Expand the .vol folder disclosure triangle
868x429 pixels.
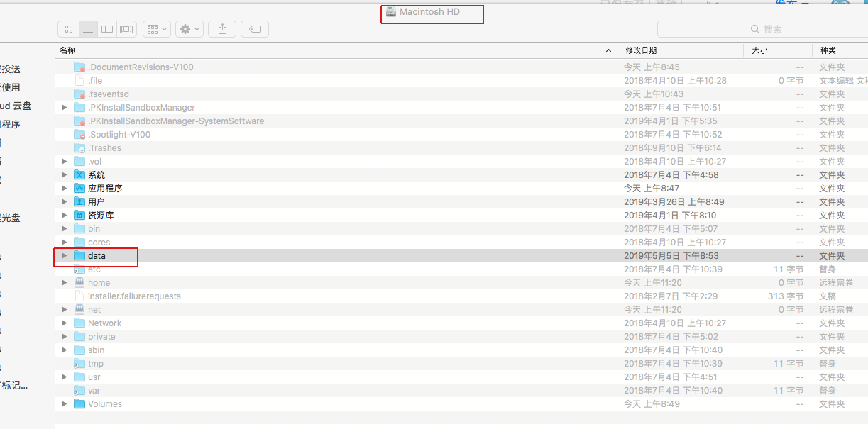[65, 162]
